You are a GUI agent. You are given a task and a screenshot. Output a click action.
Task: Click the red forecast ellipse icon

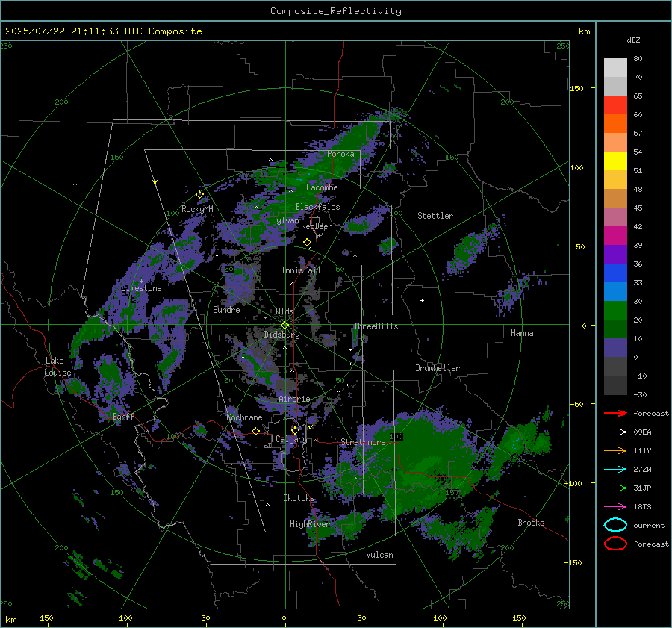point(615,544)
